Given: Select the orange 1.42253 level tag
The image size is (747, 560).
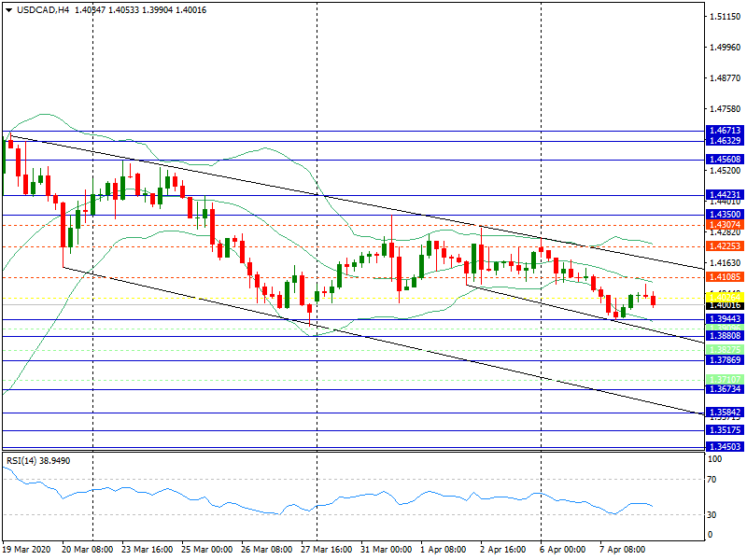Looking at the screenshot, I should coord(725,246).
